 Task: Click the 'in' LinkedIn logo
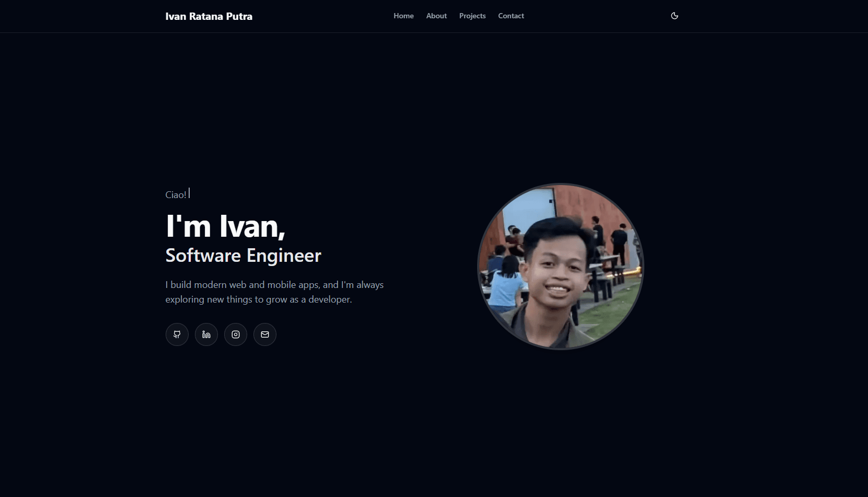206,334
